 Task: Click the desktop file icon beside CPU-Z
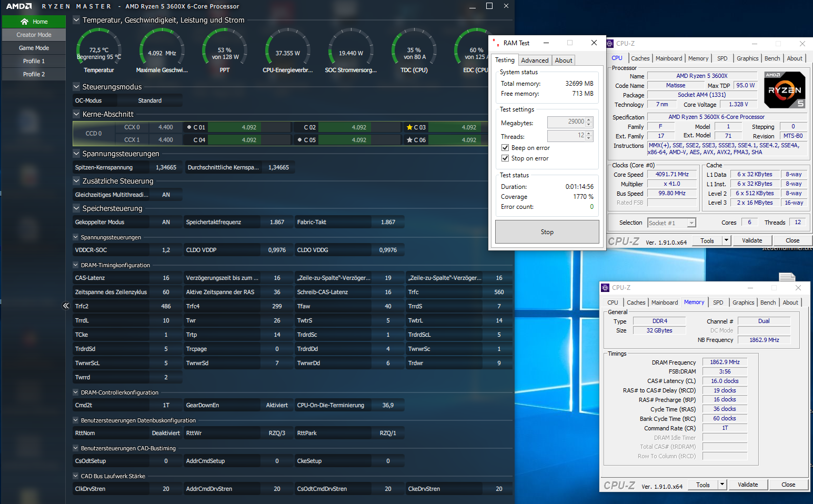point(787,277)
